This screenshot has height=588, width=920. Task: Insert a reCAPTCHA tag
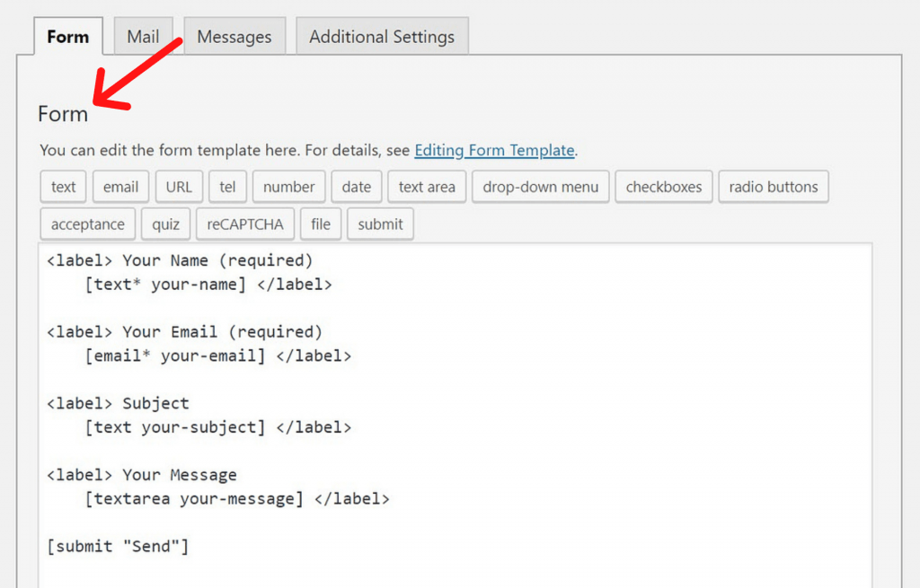(x=245, y=224)
